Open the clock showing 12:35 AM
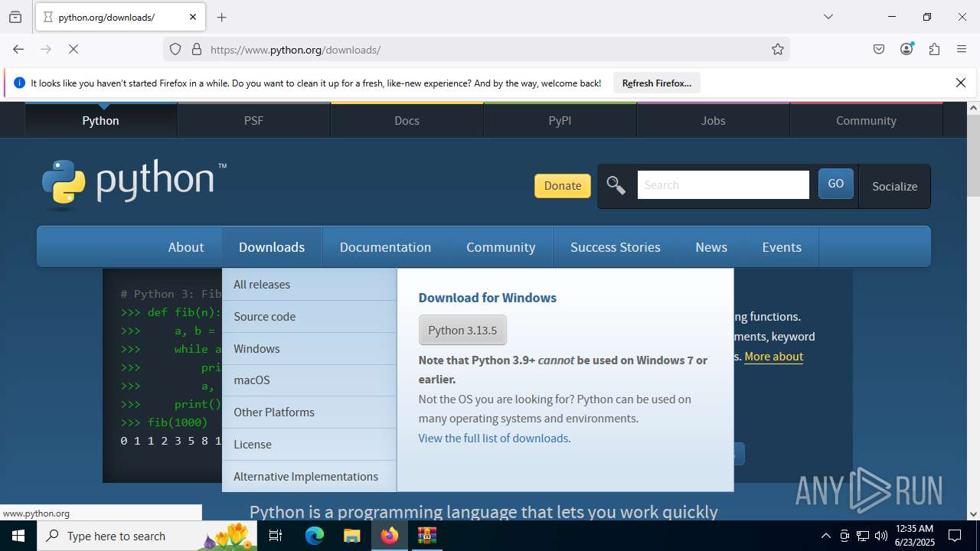Viewport: 980px width, 551px height. coord(914,536)
